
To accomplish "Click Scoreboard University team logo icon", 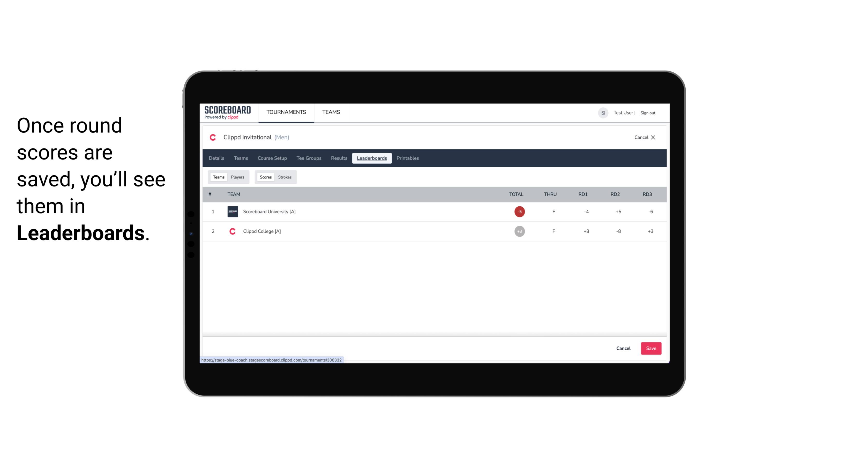I will pos(232,211).
